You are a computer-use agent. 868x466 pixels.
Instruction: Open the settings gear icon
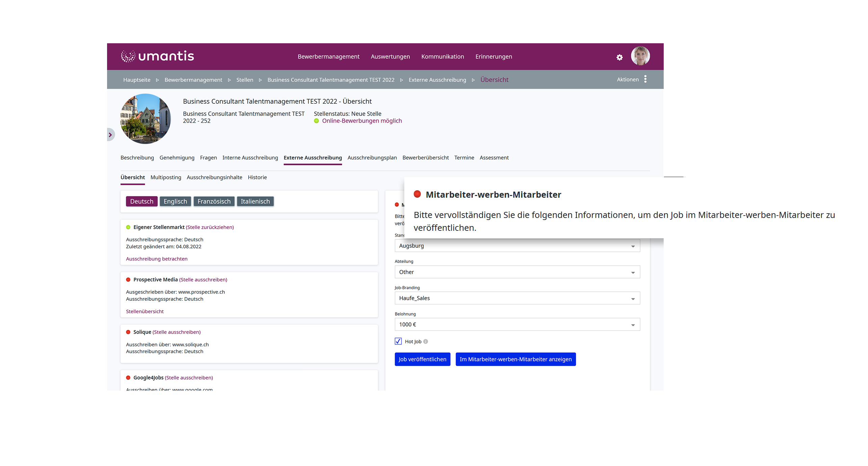coord(619,57)
